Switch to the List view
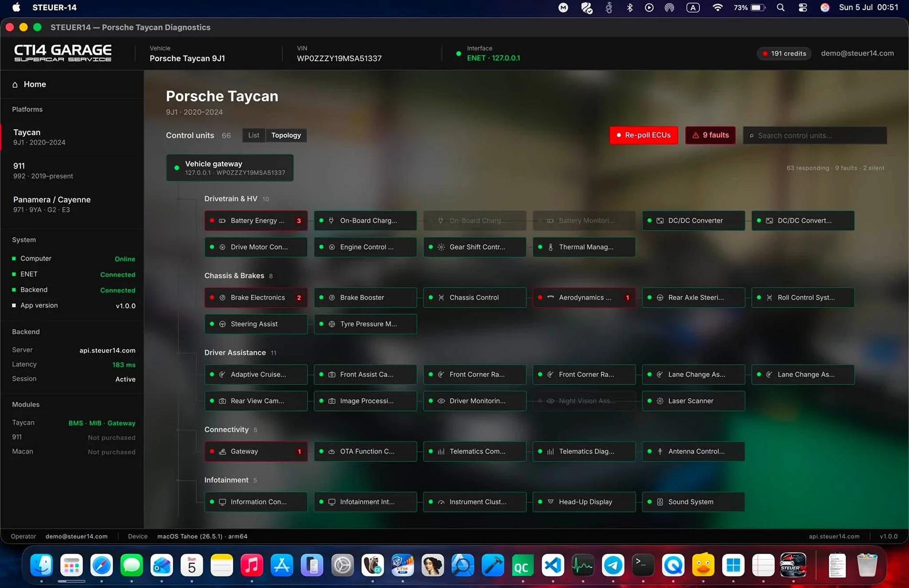Screen dimensions: 909x588 coord(254,135)
